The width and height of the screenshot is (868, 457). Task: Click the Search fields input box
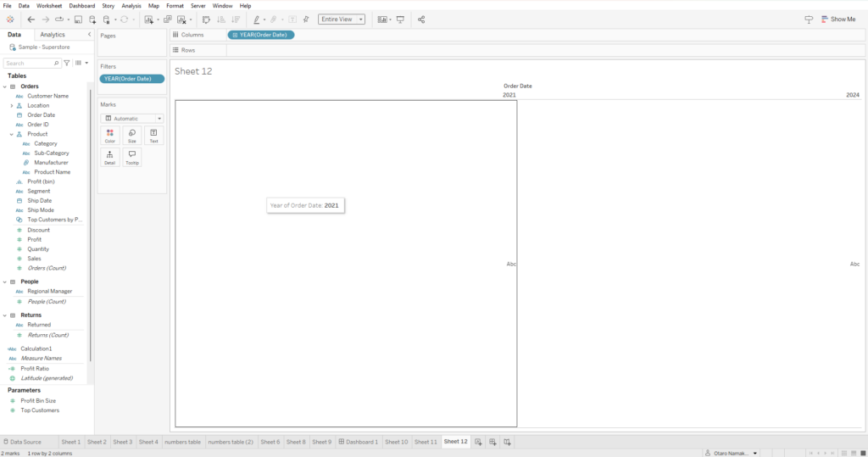click(x=31, y=63)
